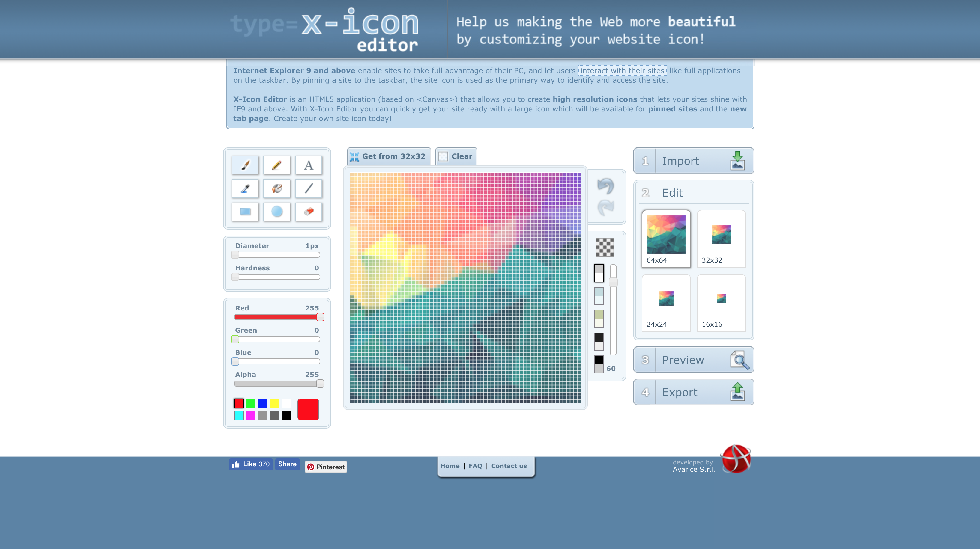Select the Rectangle shape tool
This screenshot has width=980, height=549.
(x=245, y=211)
